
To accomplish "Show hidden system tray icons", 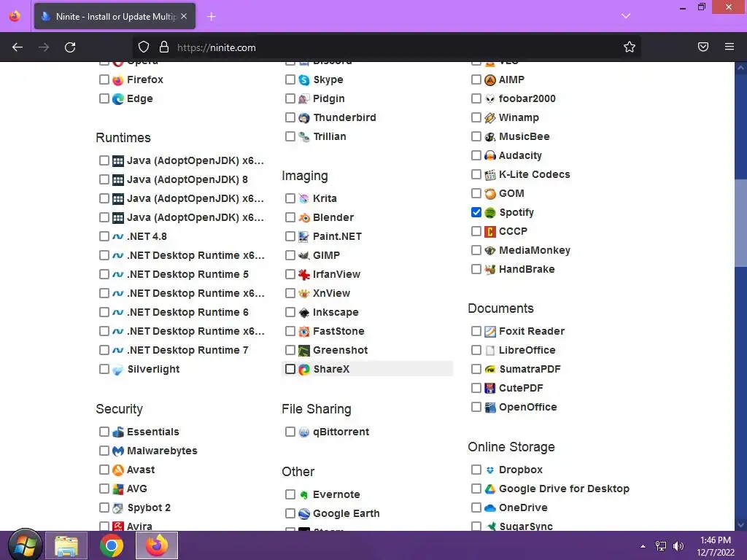I will pos(643,546).
